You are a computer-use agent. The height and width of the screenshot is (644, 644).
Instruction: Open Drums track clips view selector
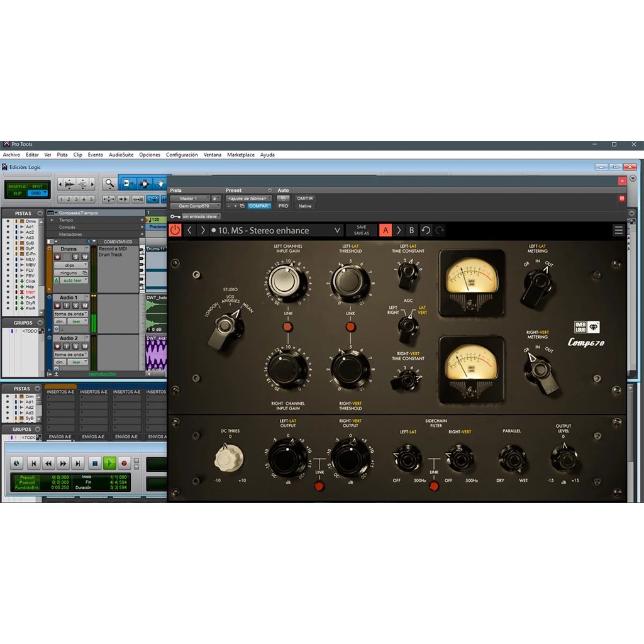coord(70,265)
